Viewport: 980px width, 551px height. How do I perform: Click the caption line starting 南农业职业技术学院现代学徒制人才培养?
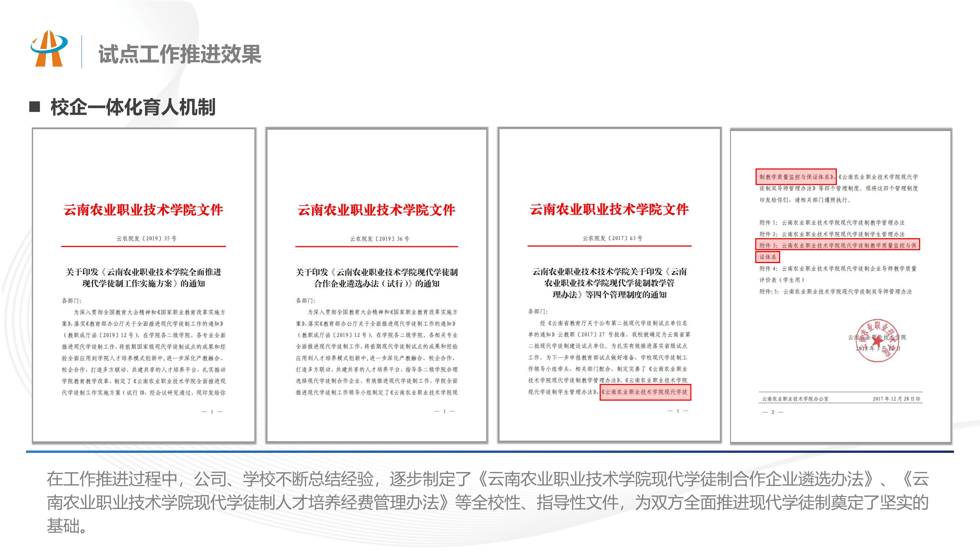click(x=488, y=502)
